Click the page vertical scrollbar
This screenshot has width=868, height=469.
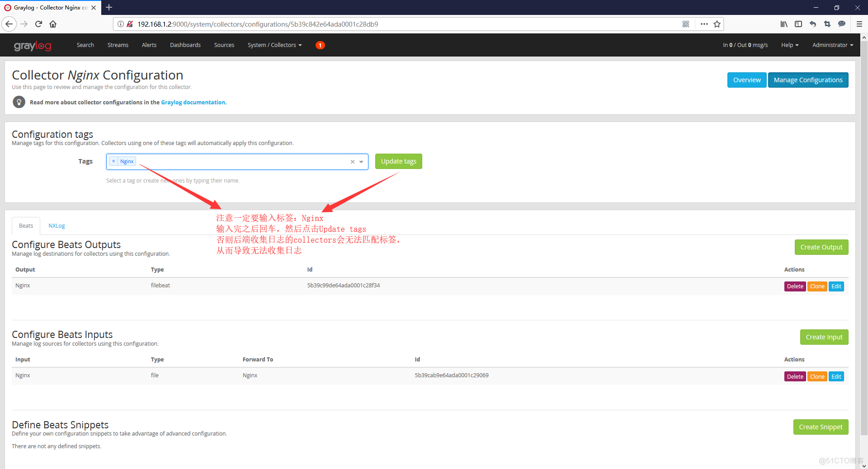(864, 239)
